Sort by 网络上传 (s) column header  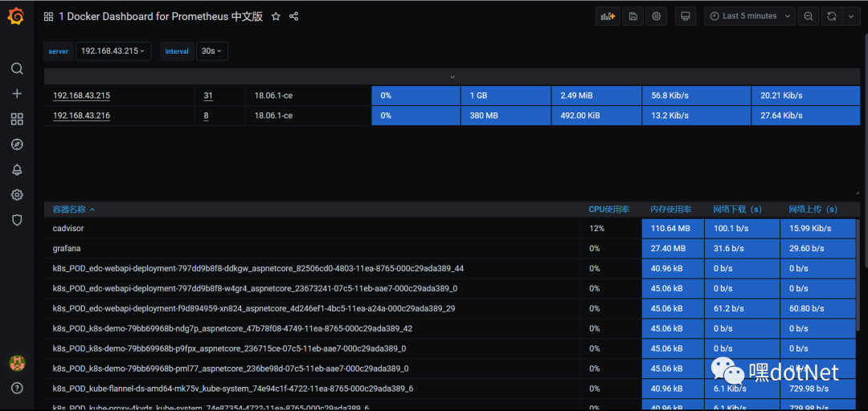pos(813,209)
